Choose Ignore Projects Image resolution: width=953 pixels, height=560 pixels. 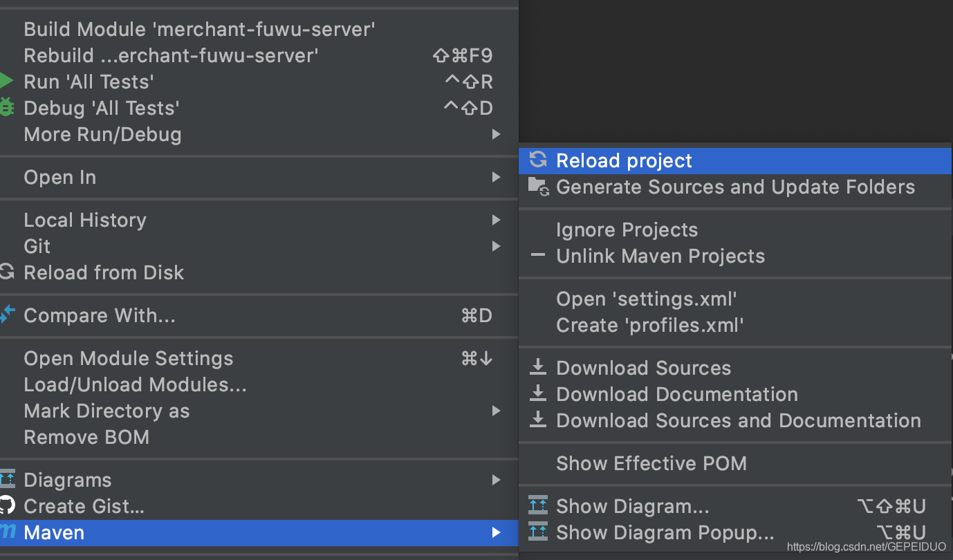(735, 230)
